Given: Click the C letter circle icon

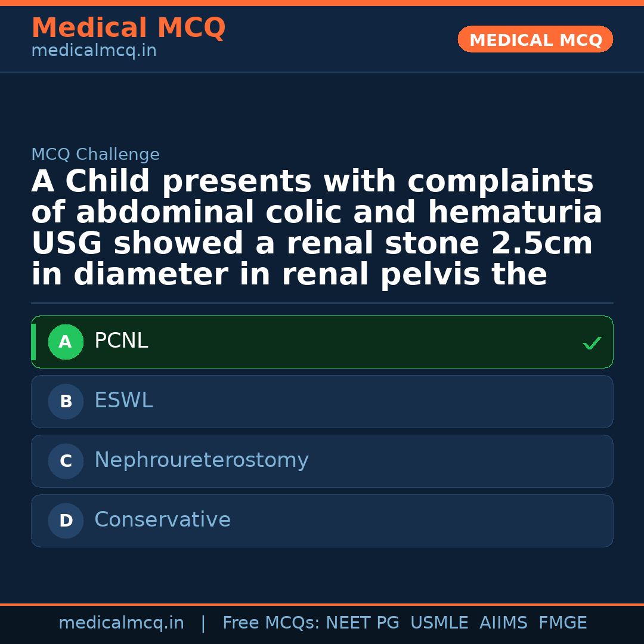Looking at the screenshot, I should pyautogui.click(x=66, y=462).
